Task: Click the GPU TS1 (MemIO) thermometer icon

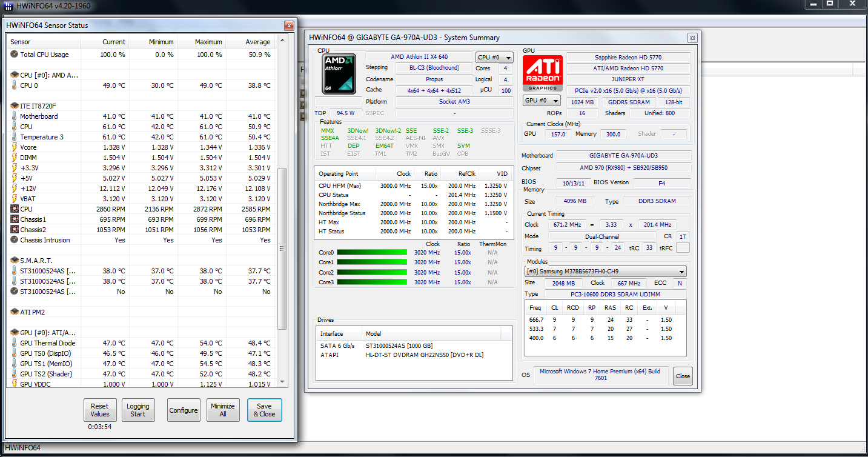Action: point(15,364)
